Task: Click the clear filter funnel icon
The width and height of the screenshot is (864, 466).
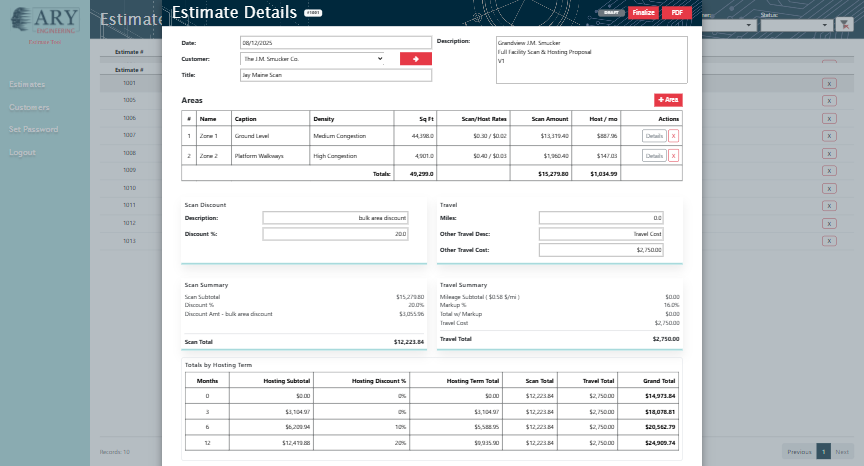Action: (x=843, y=24)
